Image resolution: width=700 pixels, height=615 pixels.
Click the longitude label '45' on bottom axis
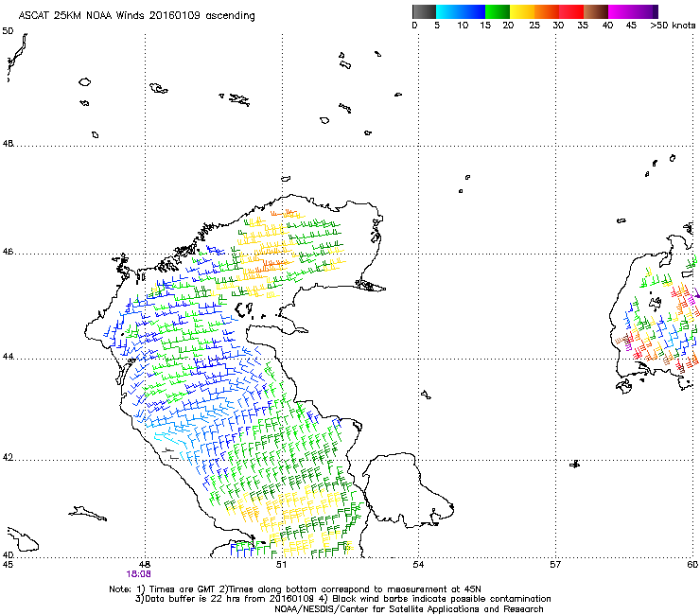tap(8, 565)
